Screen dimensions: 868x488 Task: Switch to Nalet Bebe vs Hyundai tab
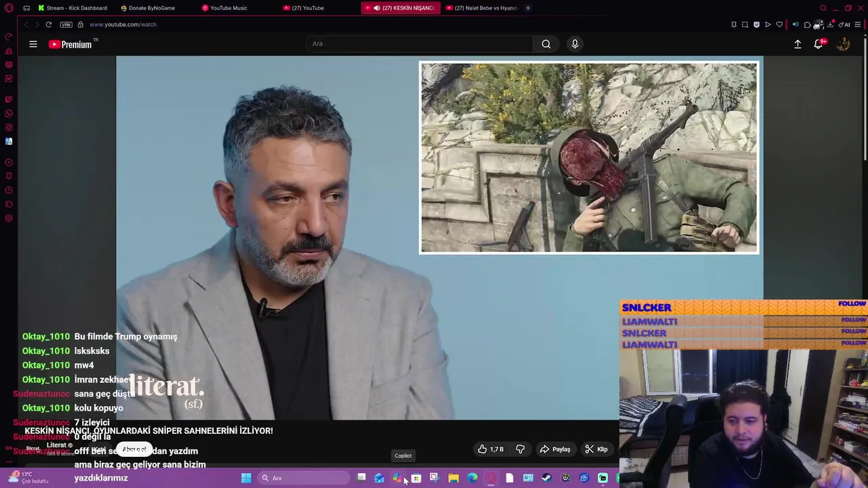click(481, 8)
